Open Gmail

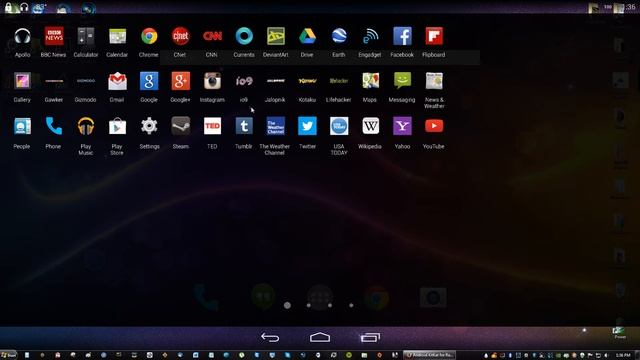pyautogui.click(x=118, y=81)
